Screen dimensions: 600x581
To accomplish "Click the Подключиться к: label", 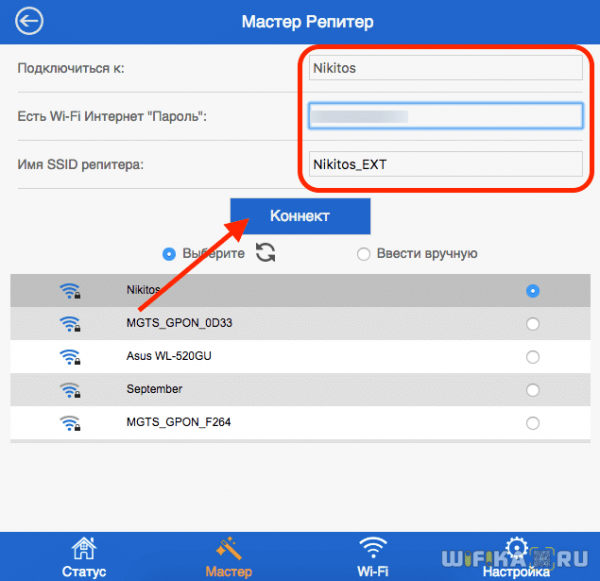I will [x=71, y=68].
